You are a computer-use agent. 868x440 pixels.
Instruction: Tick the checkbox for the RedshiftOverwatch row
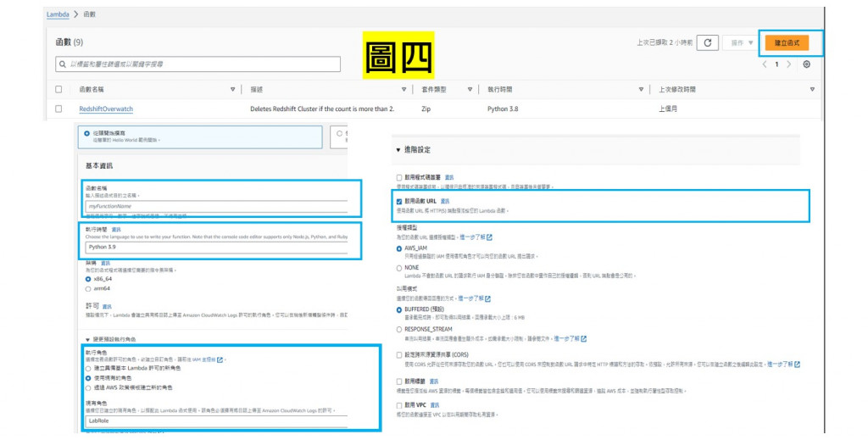[x=58, y=109]
